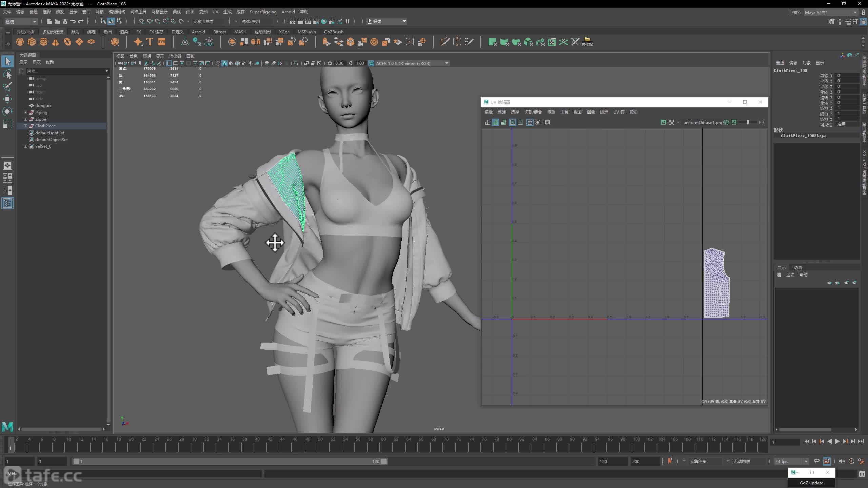Create a polygon cube from the shelf
868x488 pixels.
tap(32, 42)
